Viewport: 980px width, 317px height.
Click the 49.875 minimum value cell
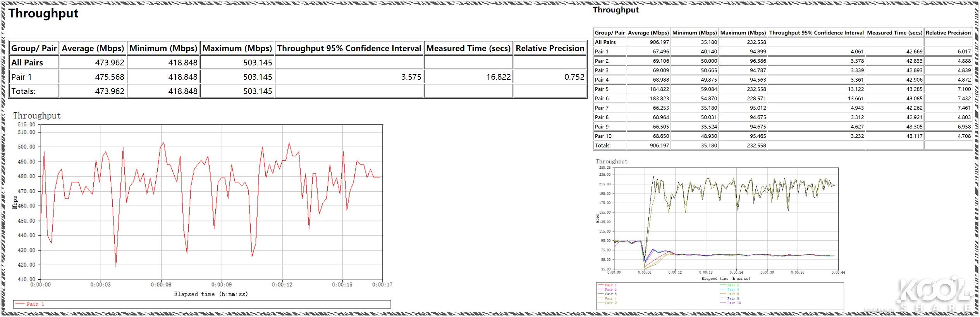[x=695, y=80]
